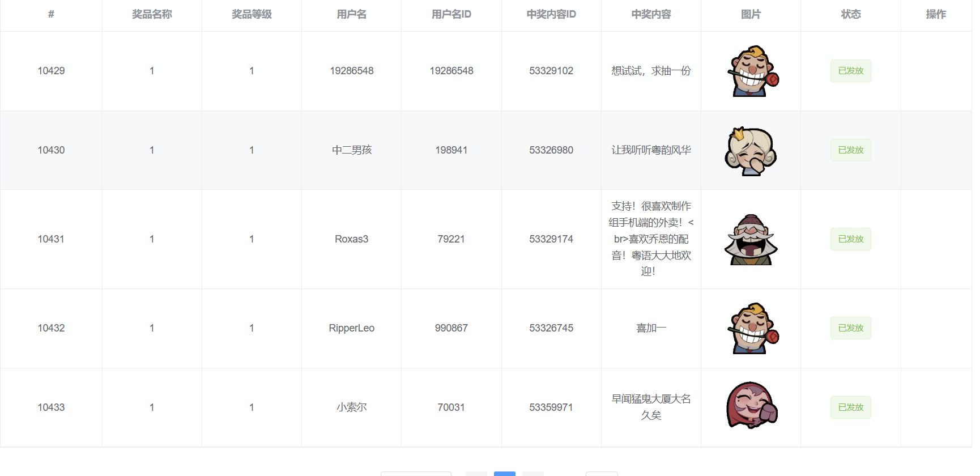Click 已发放 status tag for Roxas3

[x=850, y=239]
